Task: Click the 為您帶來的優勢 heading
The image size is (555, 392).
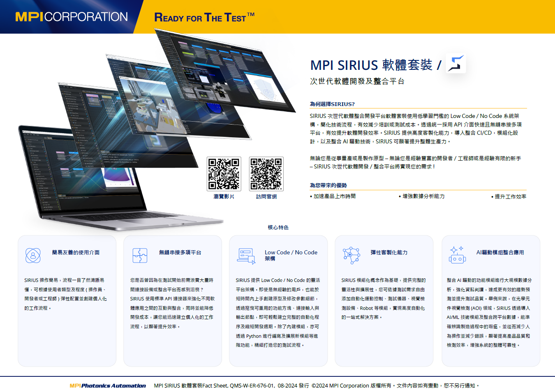Action: point(328,185)
